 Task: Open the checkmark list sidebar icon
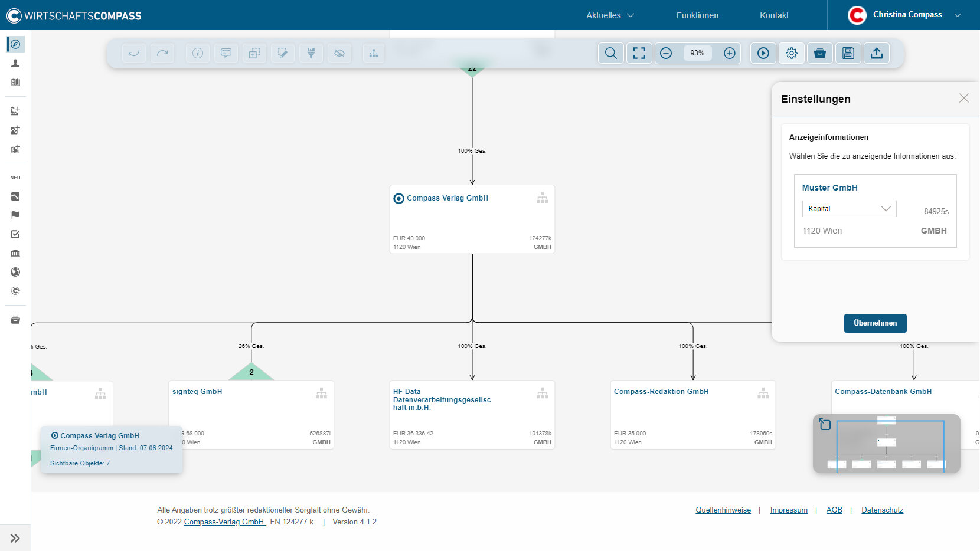click(15, 234)
